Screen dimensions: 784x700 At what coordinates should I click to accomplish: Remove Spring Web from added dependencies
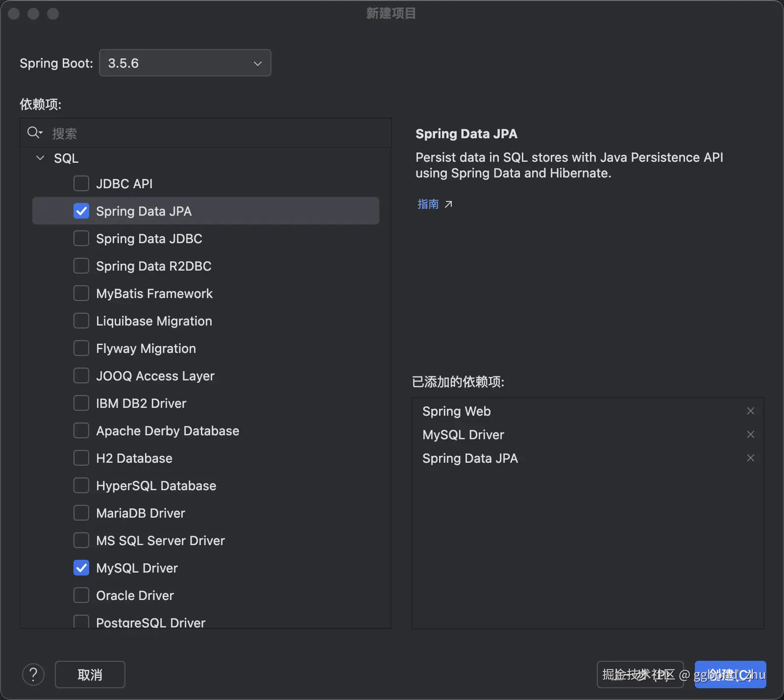[750, 411]
